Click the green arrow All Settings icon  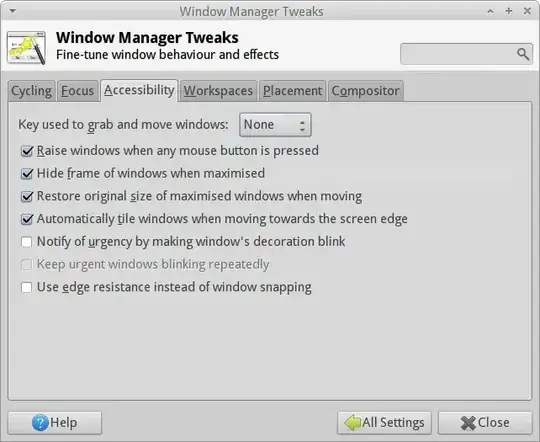click(353, 422)
